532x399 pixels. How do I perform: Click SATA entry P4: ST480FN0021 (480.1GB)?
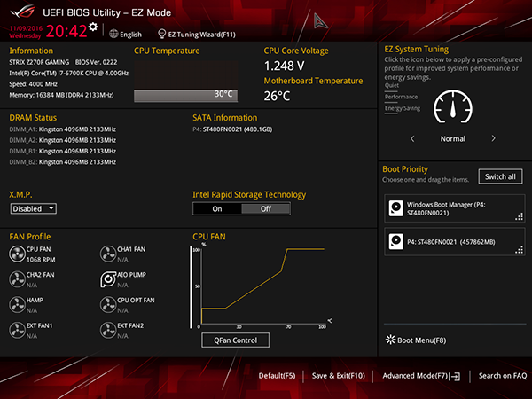tap(232, 129)
